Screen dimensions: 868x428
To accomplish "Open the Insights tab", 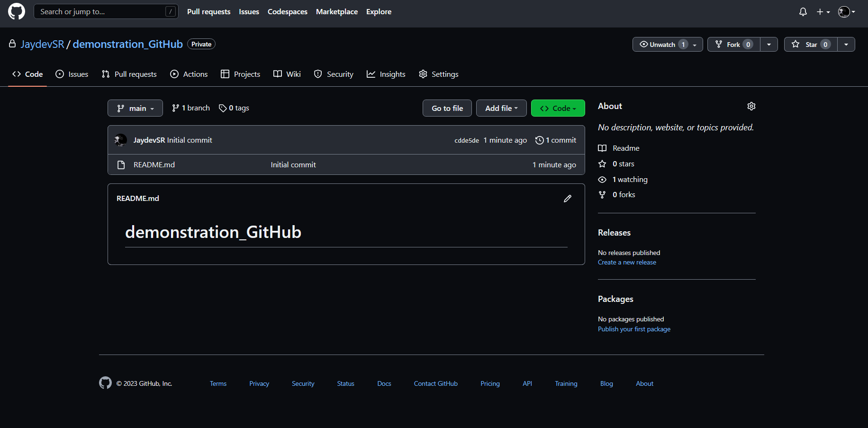I will (x=386, y=74).
